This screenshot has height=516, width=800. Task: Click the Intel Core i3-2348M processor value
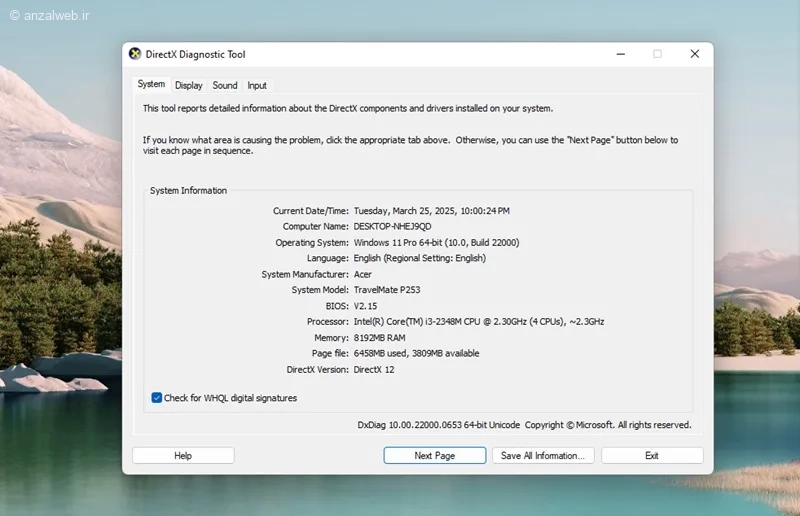coord(479,322)
